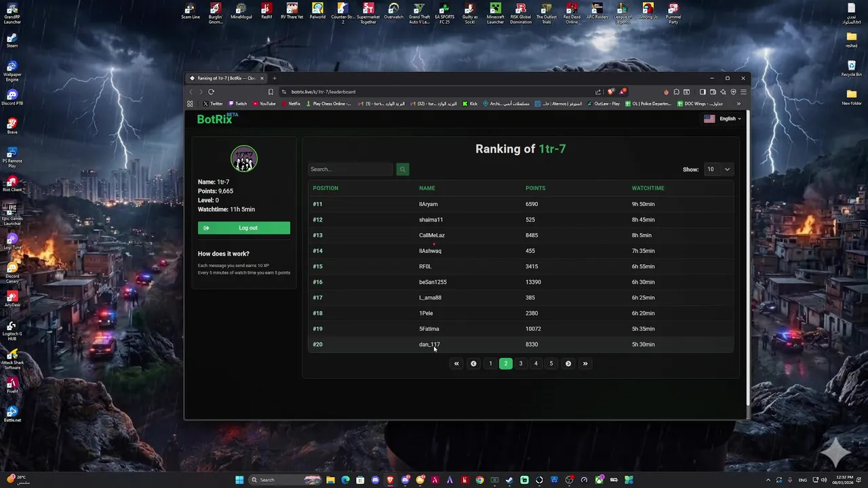Click the taskbar clock showing 12:32 PM
The height and width of the screenshot is (488, 868).
coord(844,480)
